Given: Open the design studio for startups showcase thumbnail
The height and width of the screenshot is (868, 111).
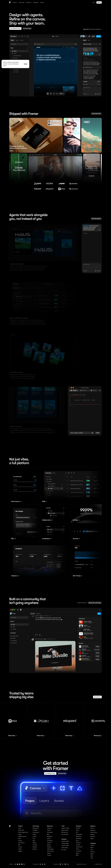Looking at the screenshot, I should pos(36,135).
